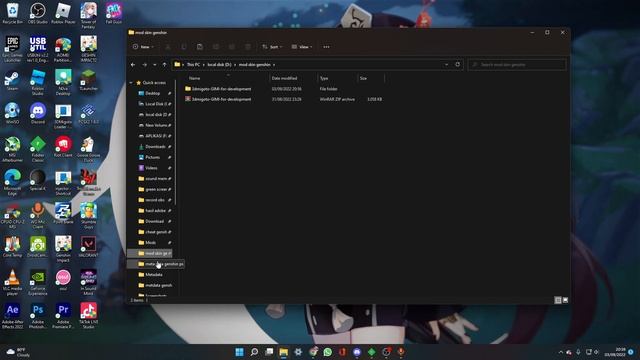Open Videos in Quick access
The width and height of the screenshot is (640, 360).
(x=151, y=168)
